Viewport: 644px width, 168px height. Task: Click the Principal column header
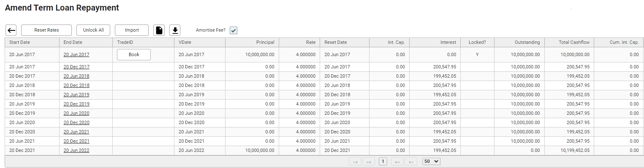(252, 42)
